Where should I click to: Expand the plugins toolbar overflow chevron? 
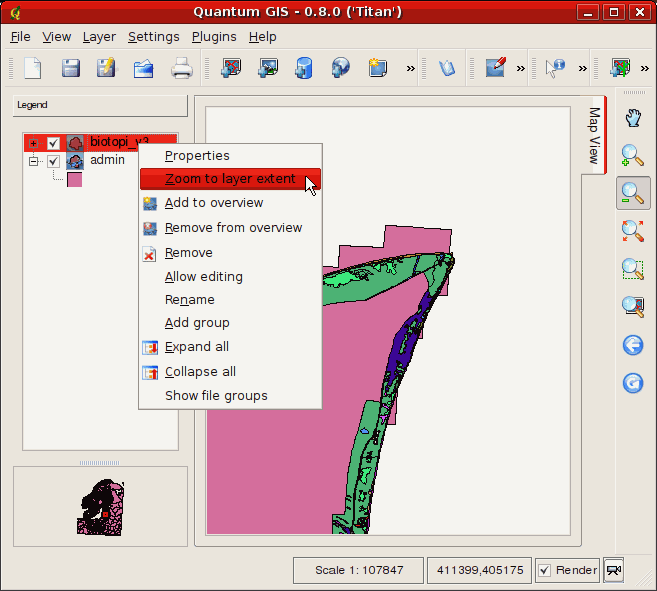(x=645, y=68)
